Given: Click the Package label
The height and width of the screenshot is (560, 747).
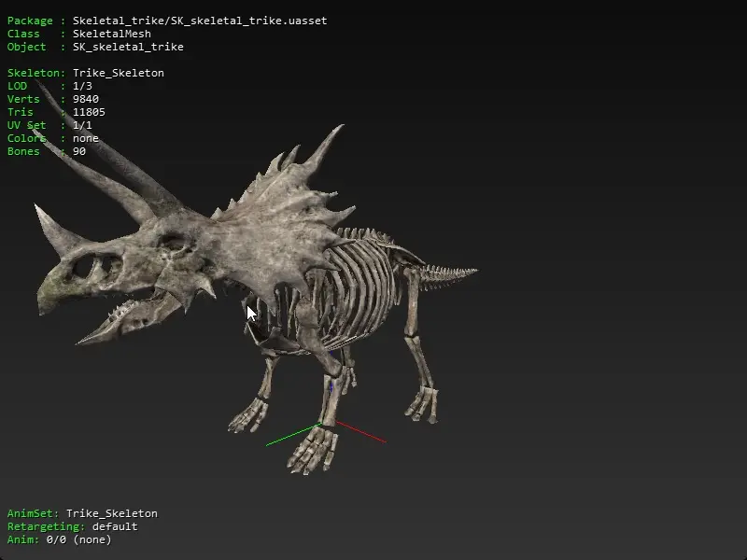Looking at the screenshot, I should pyautogui.click(x=30, y=21).
